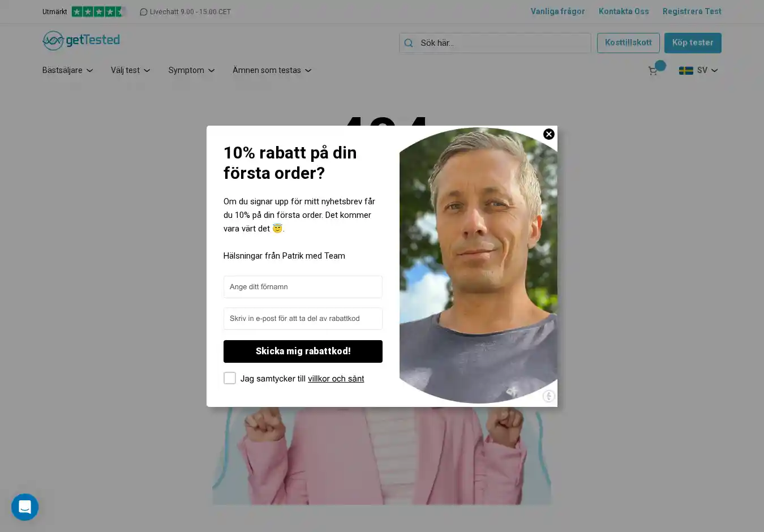Click Skicka mig rabattkod! button

tap(303, 351)
